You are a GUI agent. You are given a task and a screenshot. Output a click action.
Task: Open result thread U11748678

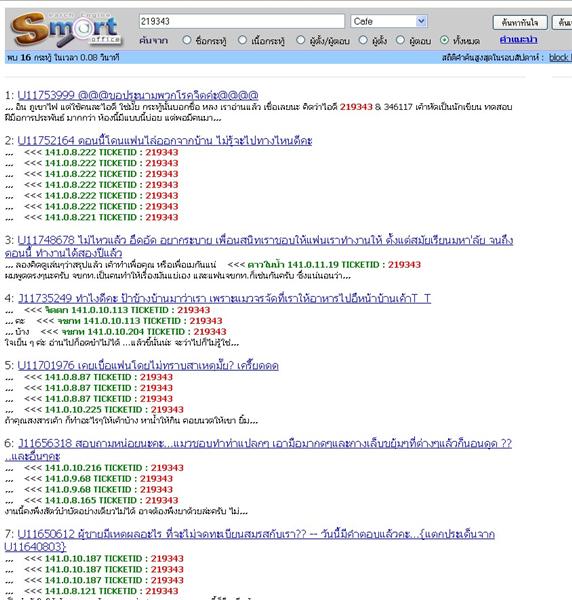click(x=259, y=246)
